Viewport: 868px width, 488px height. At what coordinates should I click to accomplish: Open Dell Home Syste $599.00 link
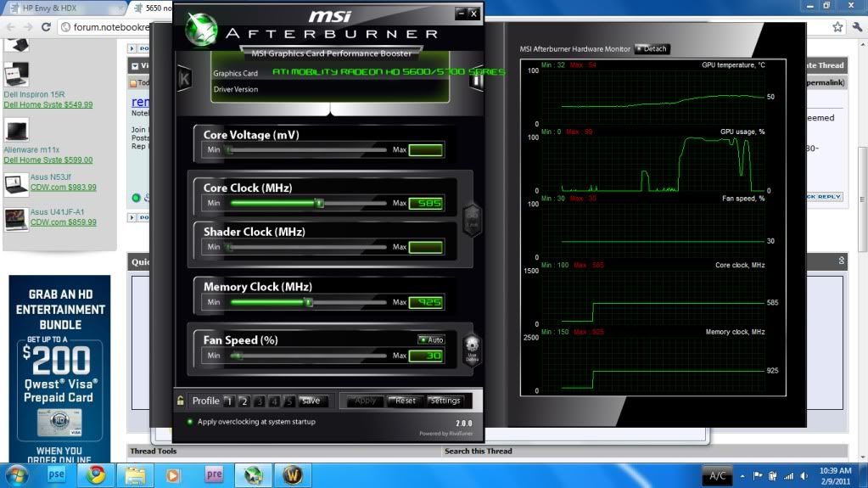pyautogui.click(x=48, y=160)
